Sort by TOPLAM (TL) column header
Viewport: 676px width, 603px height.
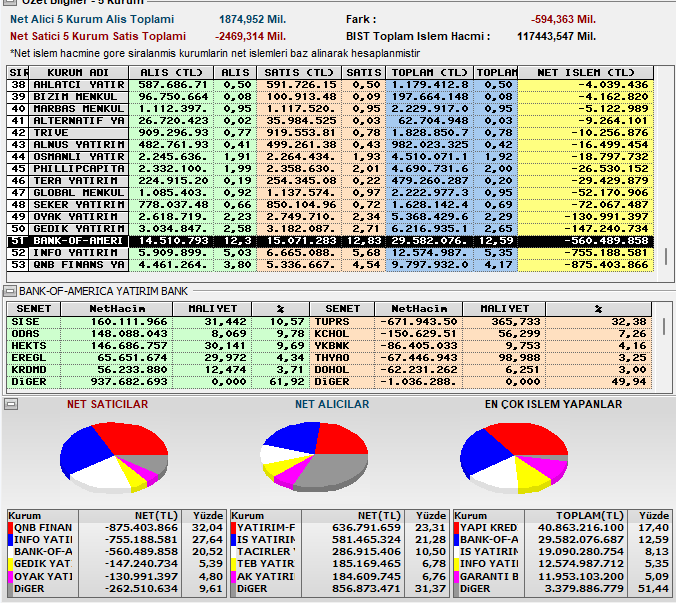429,72
